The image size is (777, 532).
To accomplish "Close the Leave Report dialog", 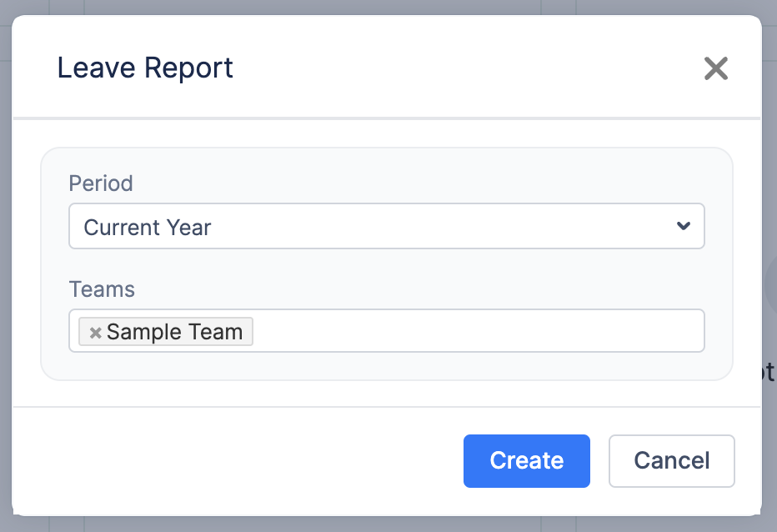I will click(x=715, y=68).
